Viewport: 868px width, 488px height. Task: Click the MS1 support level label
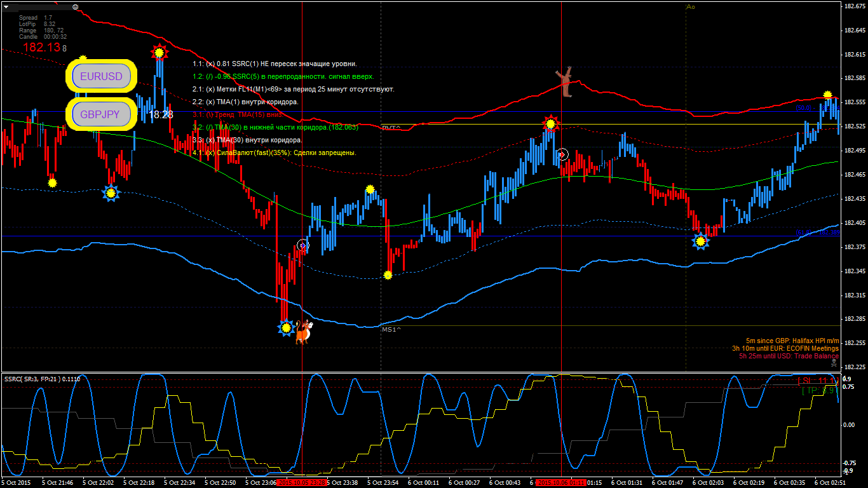391,330
